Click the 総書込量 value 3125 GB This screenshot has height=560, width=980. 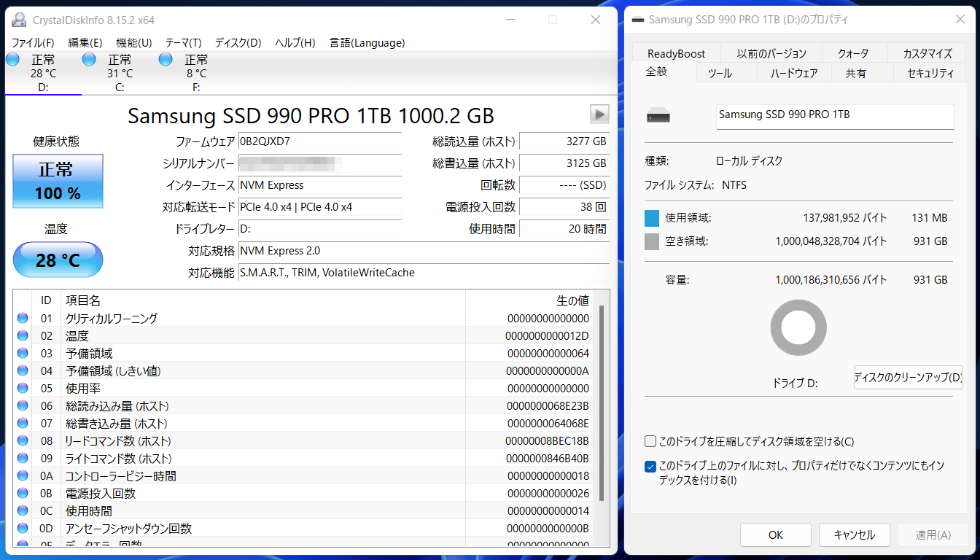(564, 163)
